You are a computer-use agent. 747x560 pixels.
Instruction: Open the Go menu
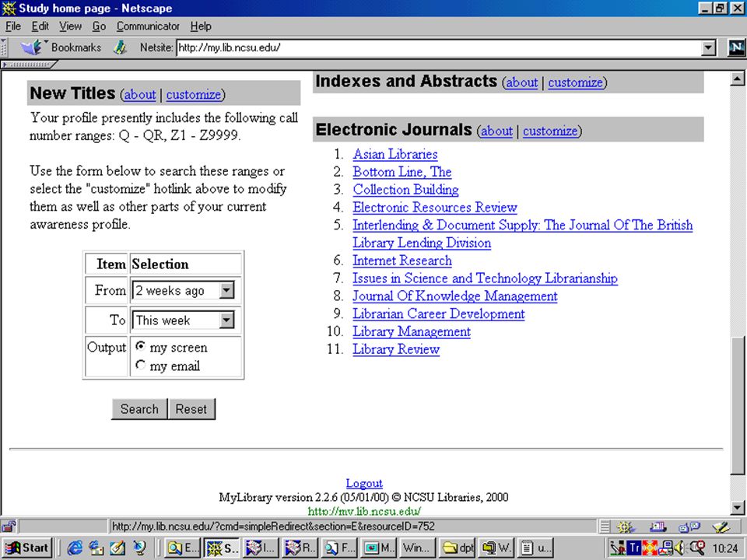[x=99, y=26]
